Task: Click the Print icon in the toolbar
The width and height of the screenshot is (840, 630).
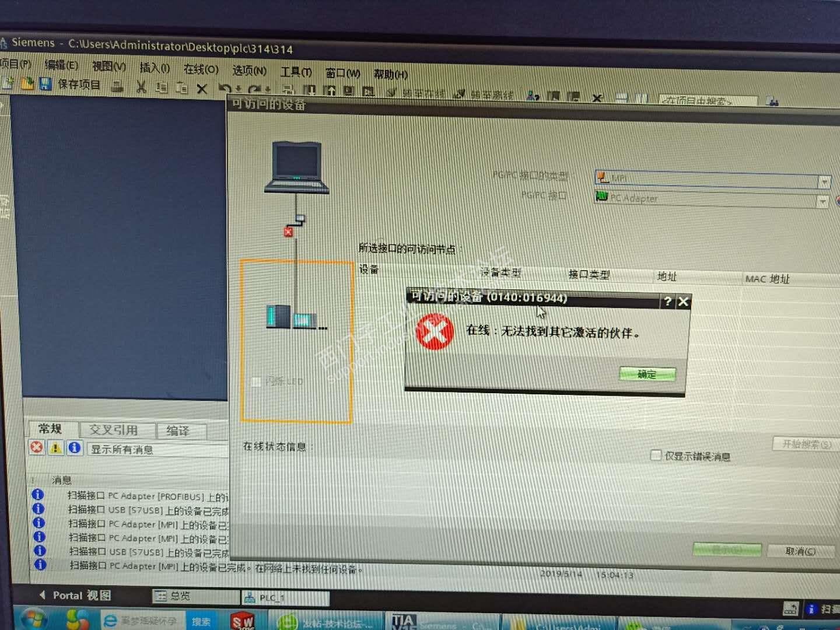Action: click(117, 86)
